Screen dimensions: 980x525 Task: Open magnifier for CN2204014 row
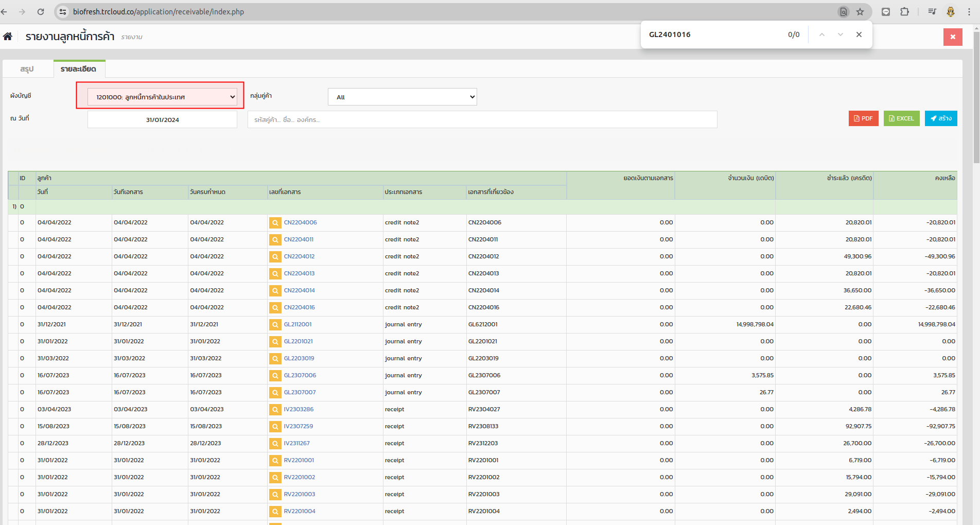click(x=275, y=291)
